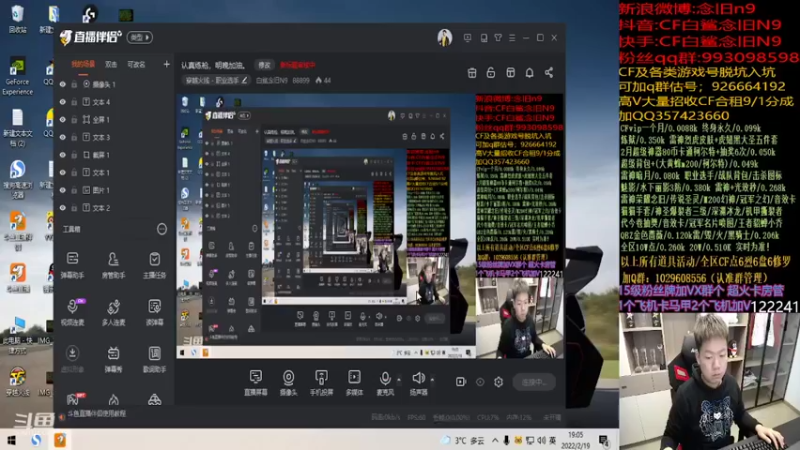Viewport: 800px width, 450px height.
Task: Click the stream preview canvas
Action: 370,226
